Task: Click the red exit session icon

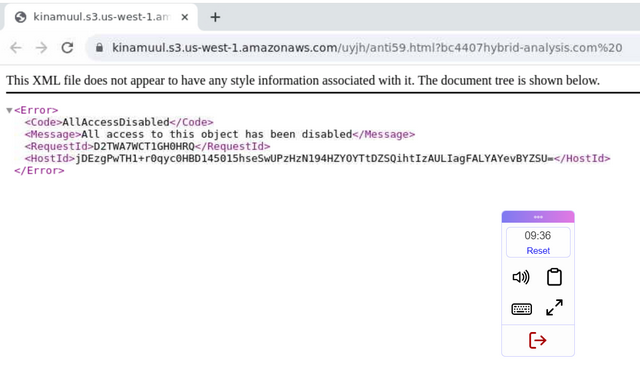Action: [x=538, y=340]
